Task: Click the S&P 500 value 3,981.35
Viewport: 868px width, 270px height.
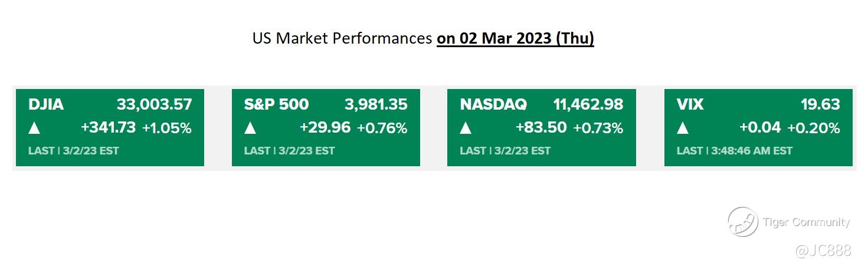Action: tap(376, 105)
